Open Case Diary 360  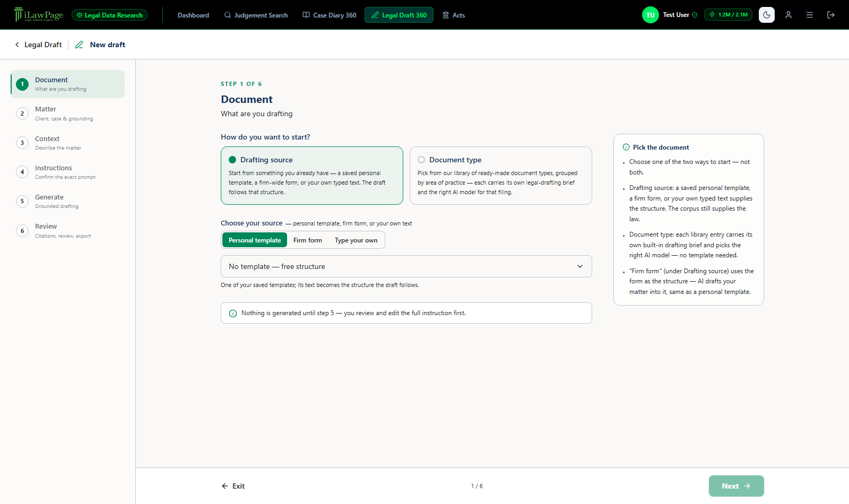point(330,15)
